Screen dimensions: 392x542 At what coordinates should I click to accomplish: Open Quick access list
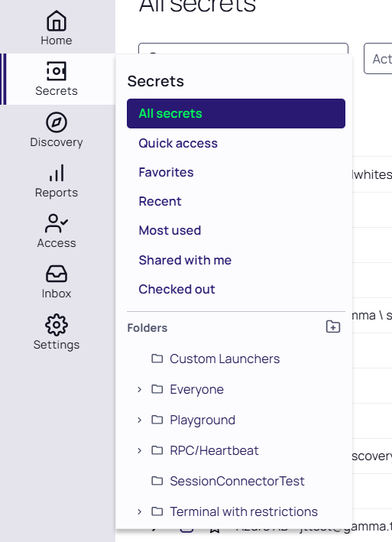tap(178, 143)
